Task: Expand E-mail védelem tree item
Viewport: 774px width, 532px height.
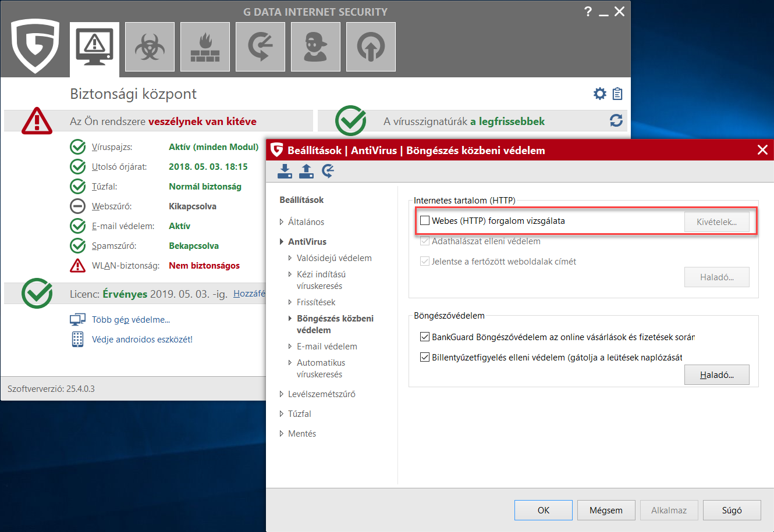Action: pyautogui.click(x=290, y=347)
